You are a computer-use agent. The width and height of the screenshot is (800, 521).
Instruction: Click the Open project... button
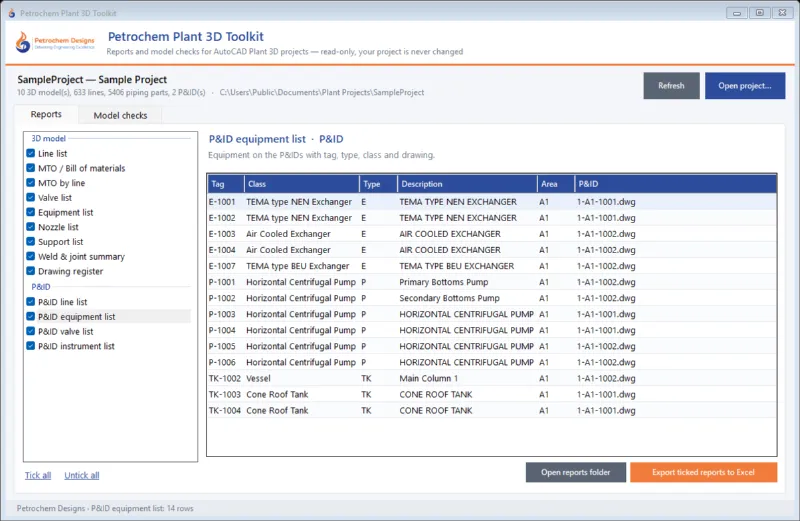tap(745, 86)
